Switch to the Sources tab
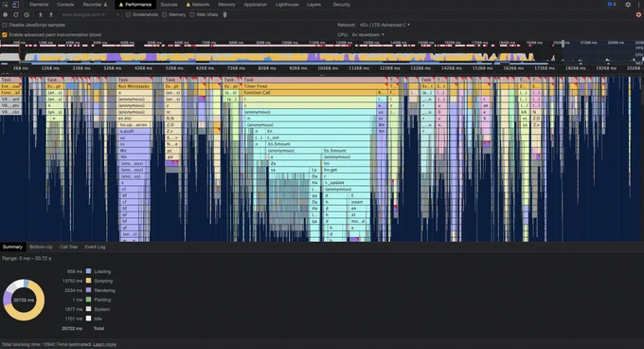This screenshot has height=349, width=644. click(169, 5)
